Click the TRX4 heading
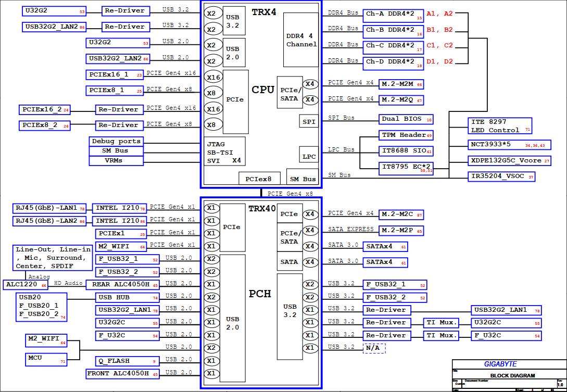The width and height of the screenshot is (567, 392). [x=264, y=12]
